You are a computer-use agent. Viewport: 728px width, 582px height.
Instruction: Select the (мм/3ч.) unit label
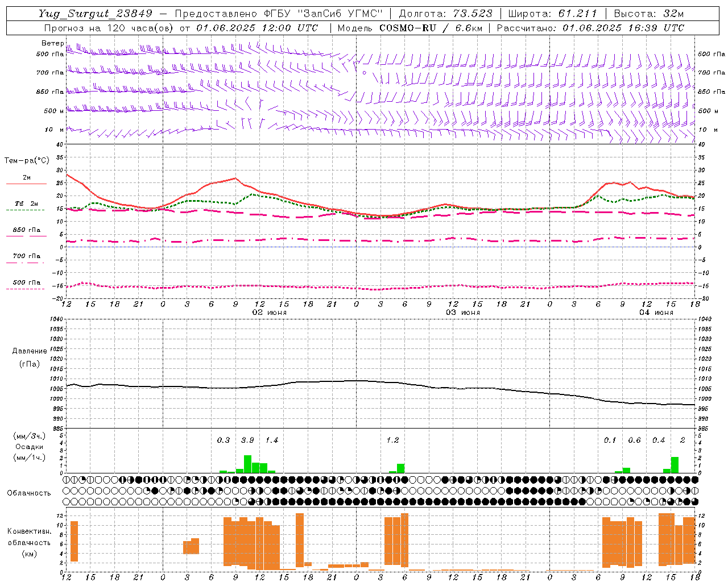point(29,436)
